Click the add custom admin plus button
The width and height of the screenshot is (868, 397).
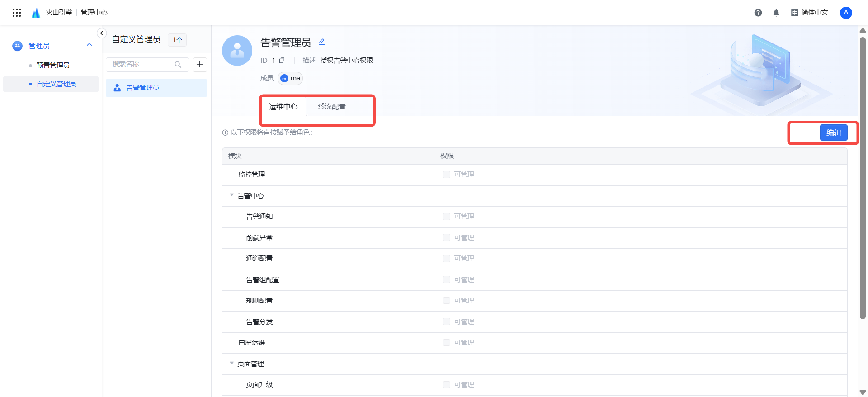coord(200,64)
